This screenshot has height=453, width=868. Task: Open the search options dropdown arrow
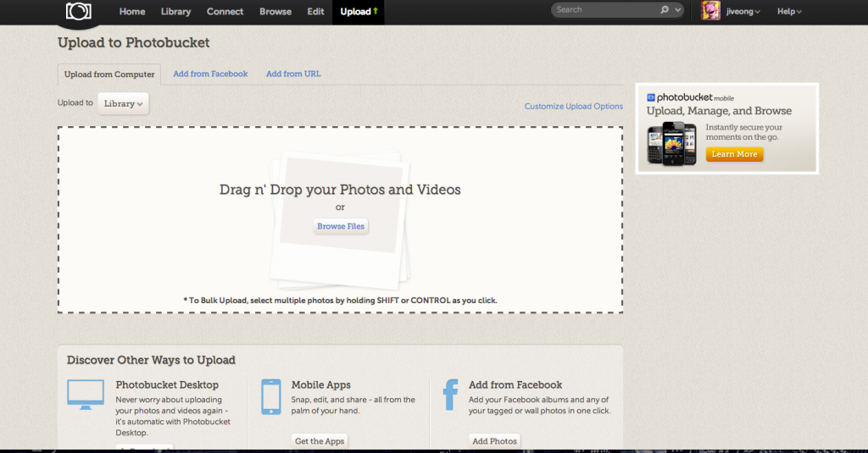pyautogui.click(x=677, y=10)
